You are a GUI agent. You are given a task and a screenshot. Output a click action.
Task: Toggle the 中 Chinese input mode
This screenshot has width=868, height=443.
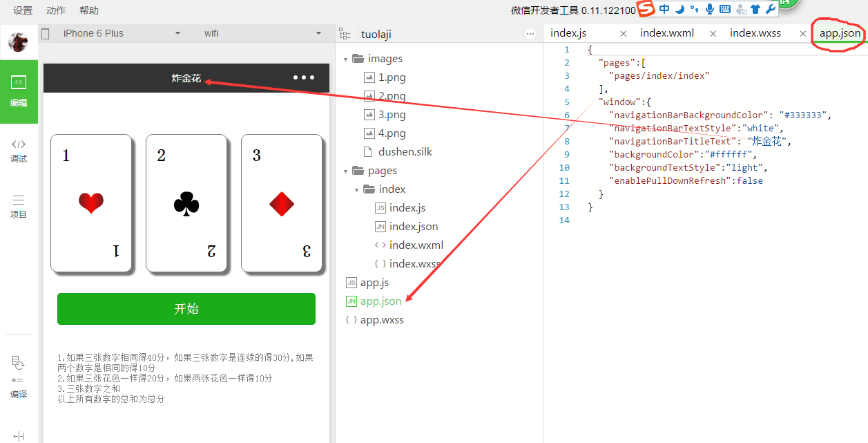tap(664, 9)
